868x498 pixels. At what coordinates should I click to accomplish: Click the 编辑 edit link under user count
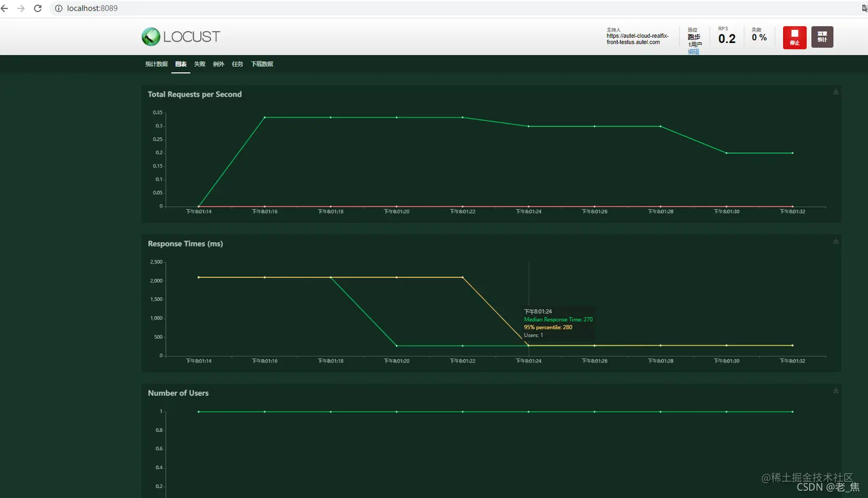click(693, 52)
